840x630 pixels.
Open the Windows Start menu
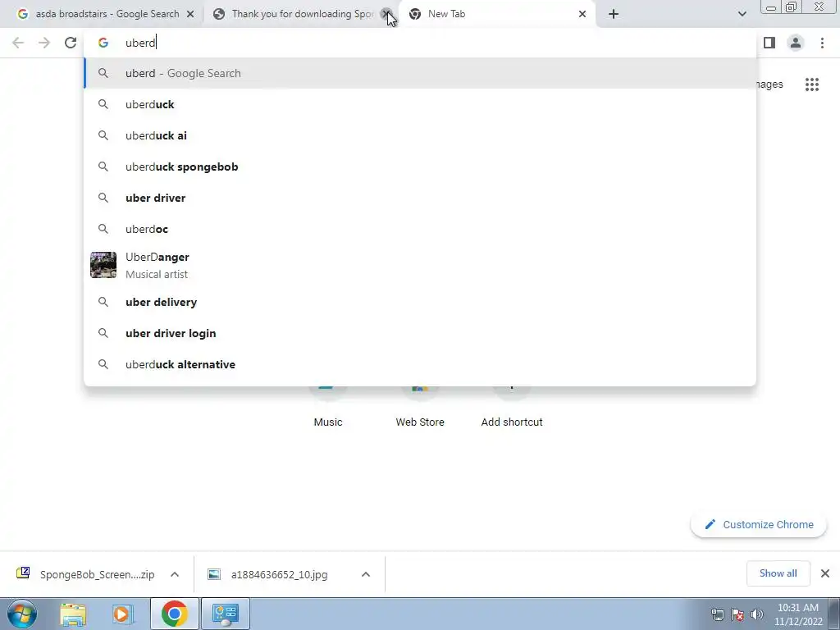22,614
